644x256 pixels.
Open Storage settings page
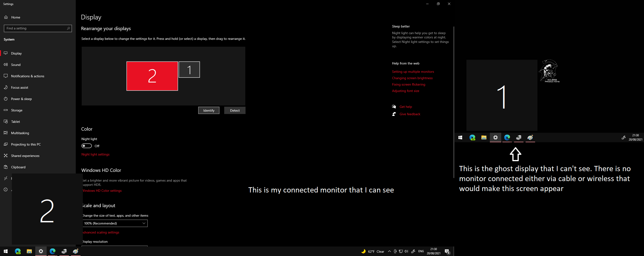tap(17, 110)
